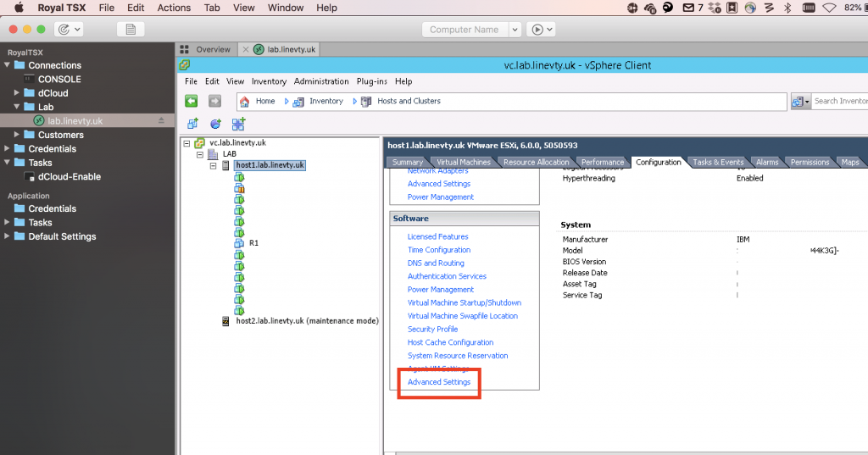Click the add cluster toolbar icon
868x455 pixels.
[238, 124]
